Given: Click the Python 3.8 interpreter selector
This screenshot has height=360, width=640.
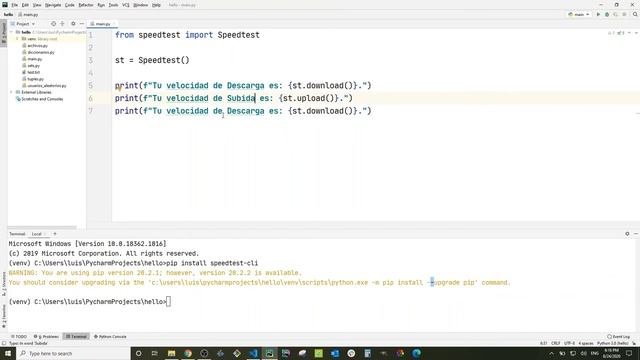Looking at the screenshot, I should tap(613, 343).
